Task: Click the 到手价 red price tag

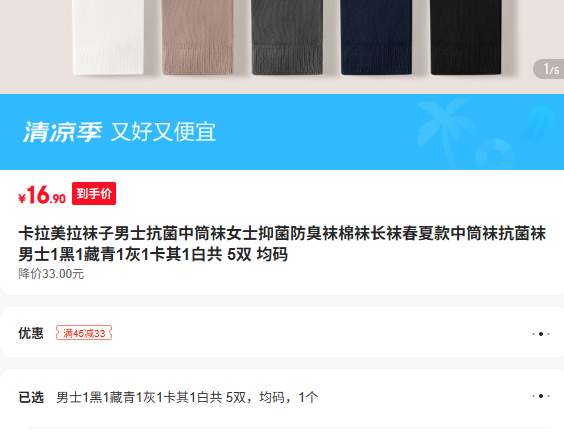Action: 94,193
